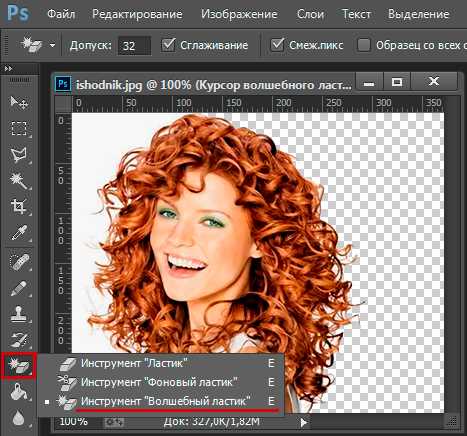Expand the toolbar double-arrow toggle
The image size is (467, 436).
(8, 69)
